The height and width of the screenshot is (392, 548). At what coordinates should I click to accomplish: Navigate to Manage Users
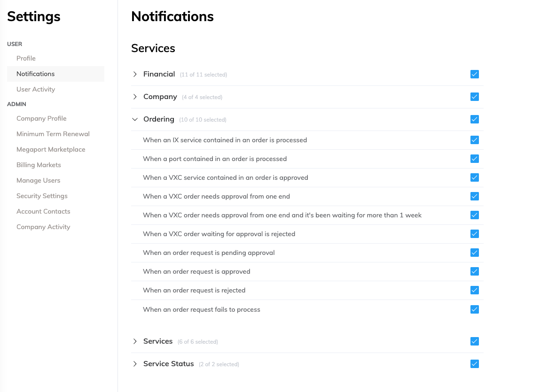click(38, 180)
